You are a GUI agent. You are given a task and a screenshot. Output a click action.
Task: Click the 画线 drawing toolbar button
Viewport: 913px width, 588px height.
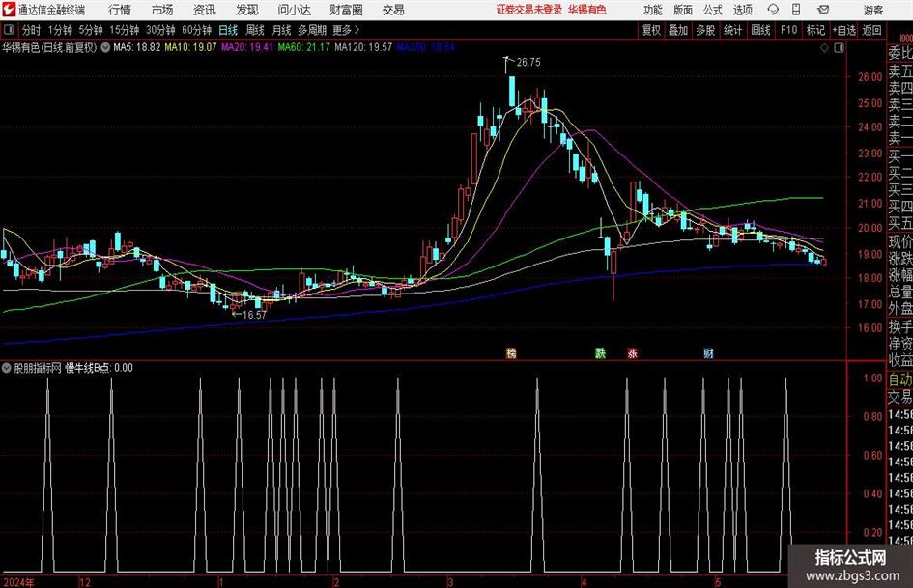(x=760, y=30)
